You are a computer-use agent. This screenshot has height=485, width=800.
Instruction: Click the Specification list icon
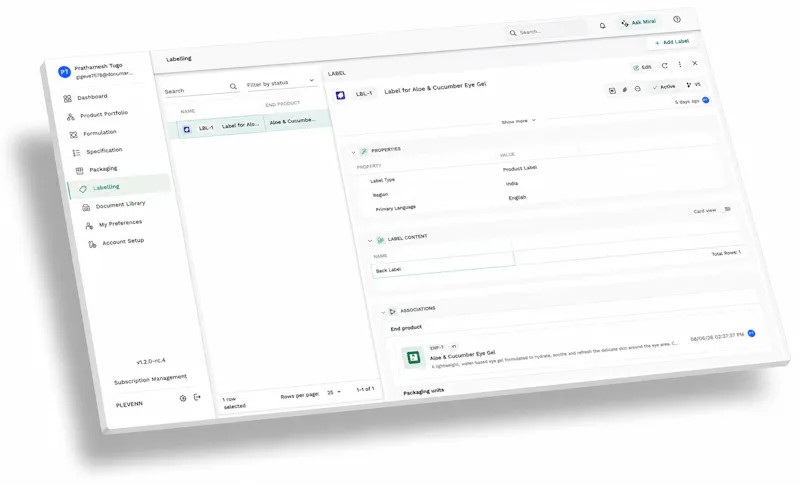(x=77, y=152)
